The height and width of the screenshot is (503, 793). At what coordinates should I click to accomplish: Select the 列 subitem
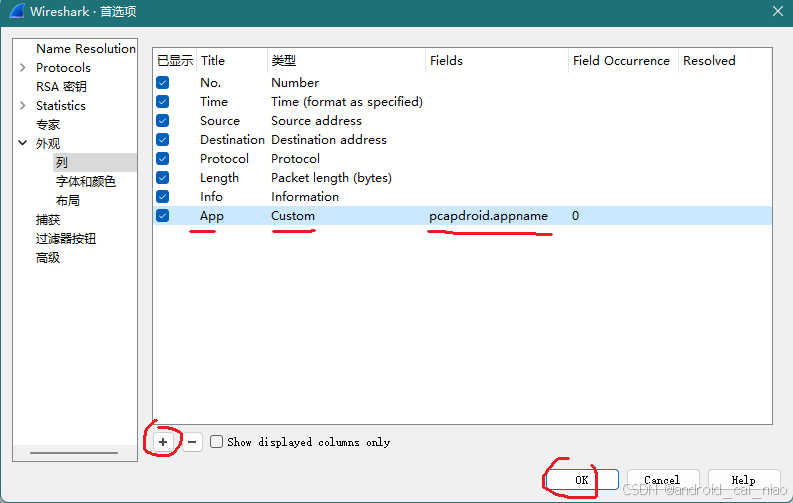62,162
